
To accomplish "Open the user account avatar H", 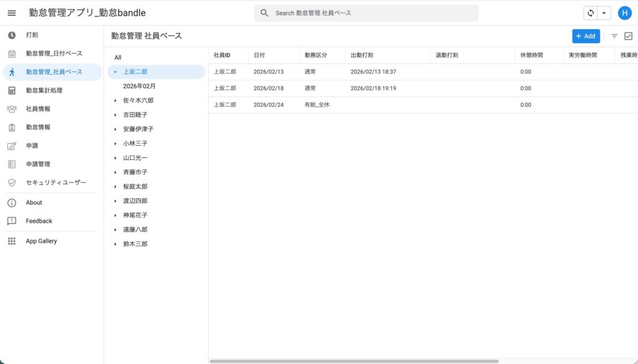I will [x=624, y=13].
